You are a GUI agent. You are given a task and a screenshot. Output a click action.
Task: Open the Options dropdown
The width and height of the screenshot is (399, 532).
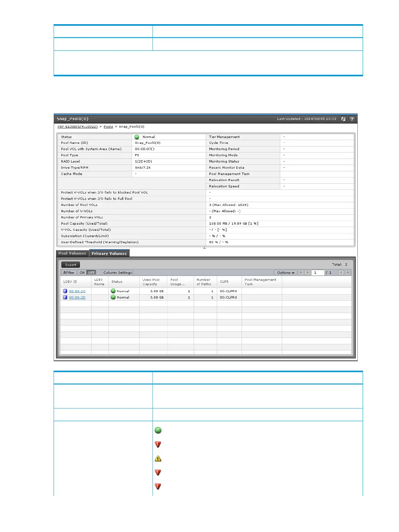286,272
